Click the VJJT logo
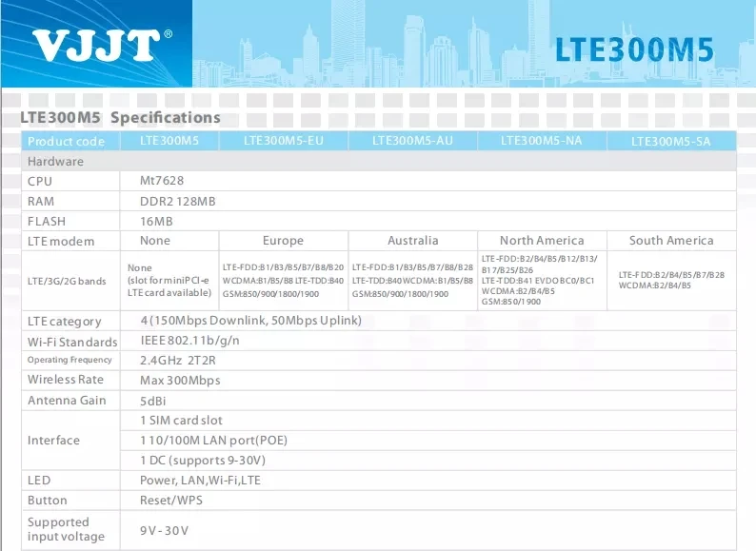Screen dimensions: 756x551 pyautogui.click(x=102, y=46)
